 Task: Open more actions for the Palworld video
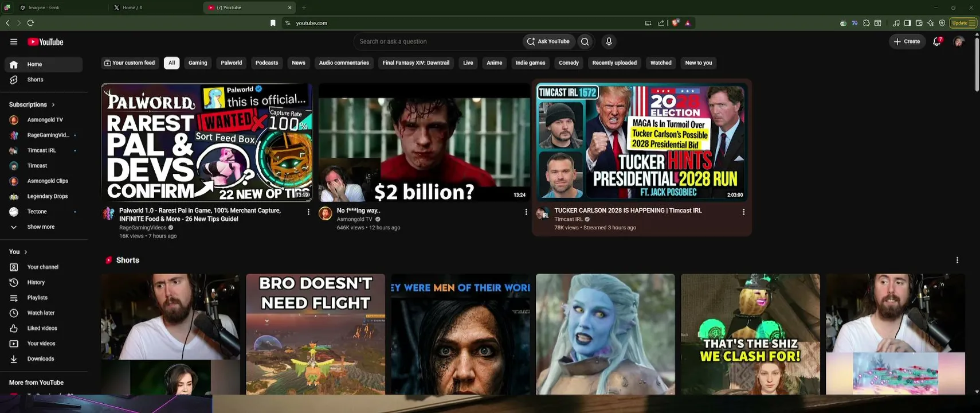(308, 212)
